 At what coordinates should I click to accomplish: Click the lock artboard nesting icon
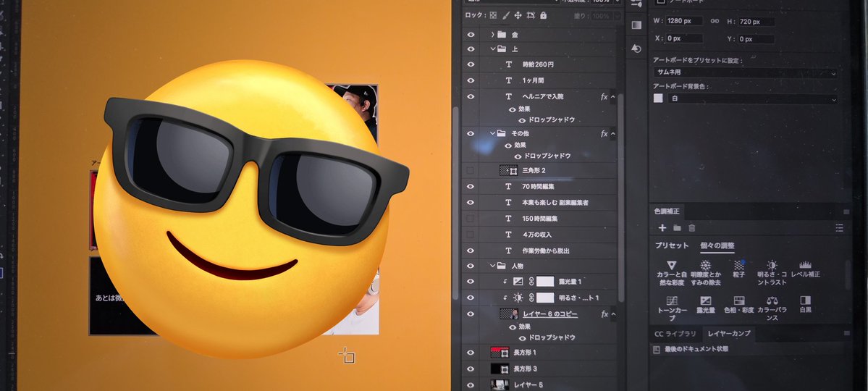coord(531,15)
